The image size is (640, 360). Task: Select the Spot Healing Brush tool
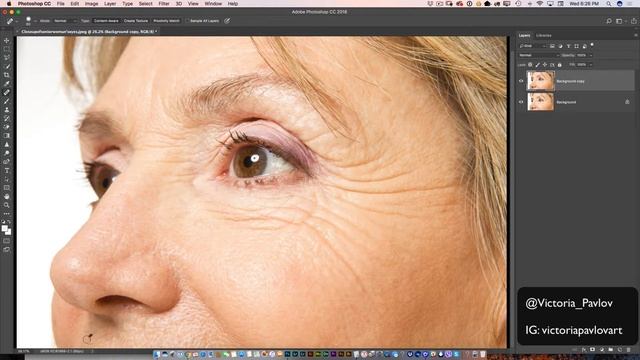coord(7,92)
